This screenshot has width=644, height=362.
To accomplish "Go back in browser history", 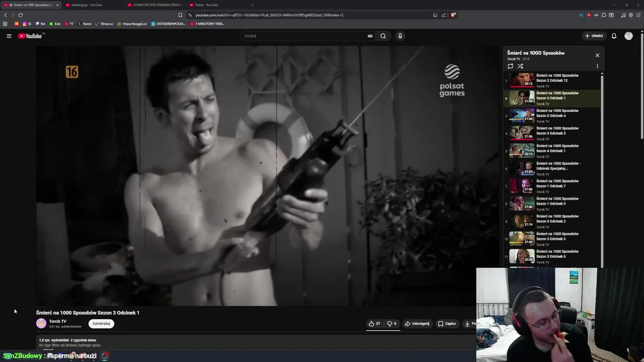I will [x=6, y=15].
